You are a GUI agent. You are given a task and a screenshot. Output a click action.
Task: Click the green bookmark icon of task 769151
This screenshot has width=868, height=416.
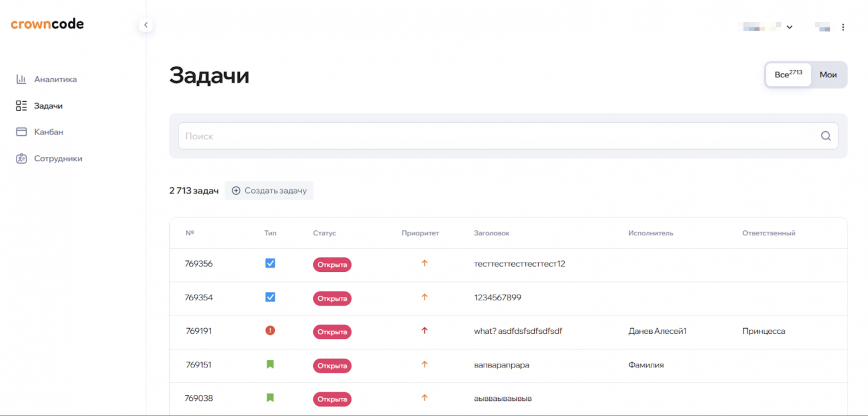270,364
